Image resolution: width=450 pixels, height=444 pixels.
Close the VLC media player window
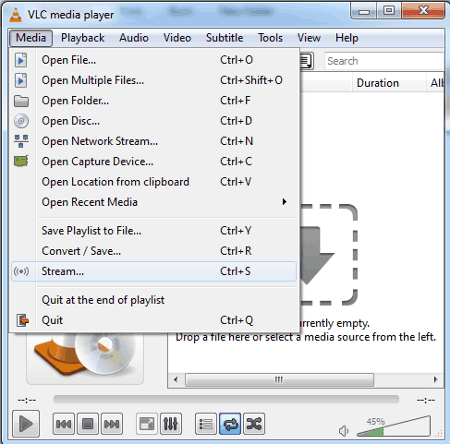click(423, 11)
